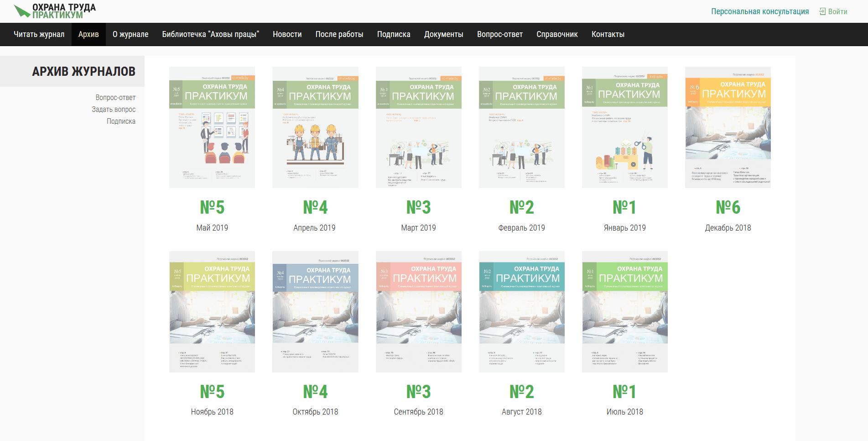Image resolution: width=868 pixels, height=441 pixels.
Task: Open the Подписка item in top navigation
Action: 394,34
